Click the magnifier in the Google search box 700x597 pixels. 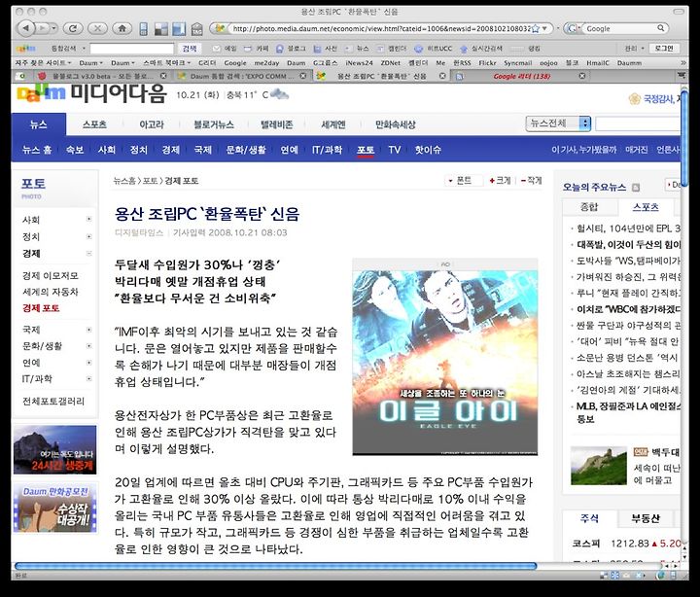(660, 28)
